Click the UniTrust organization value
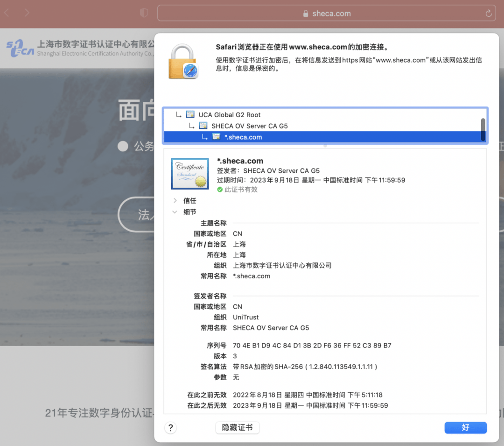 point(245,318)
